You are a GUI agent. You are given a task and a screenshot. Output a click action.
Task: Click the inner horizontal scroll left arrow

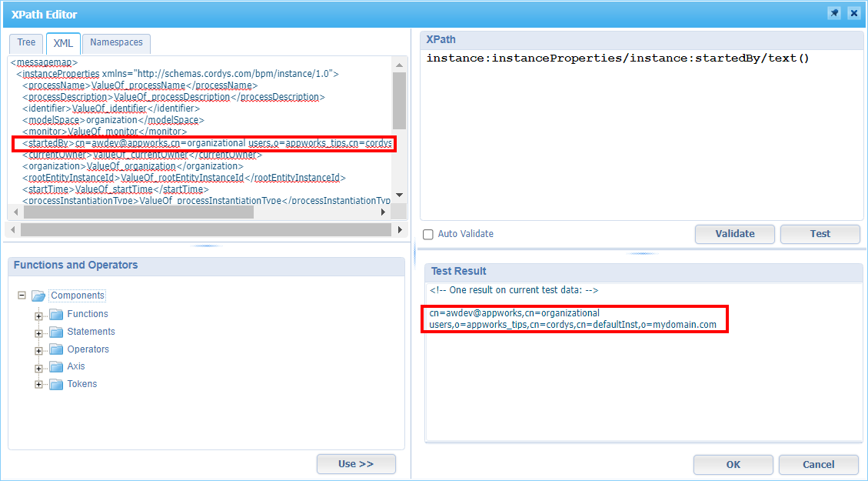(15, 212)
